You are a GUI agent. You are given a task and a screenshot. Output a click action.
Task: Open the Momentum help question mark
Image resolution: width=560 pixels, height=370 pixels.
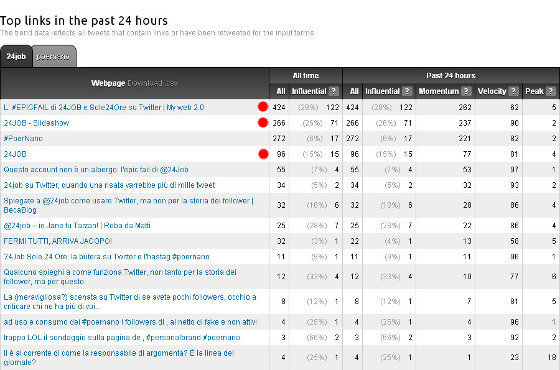[x=466, y=91]
